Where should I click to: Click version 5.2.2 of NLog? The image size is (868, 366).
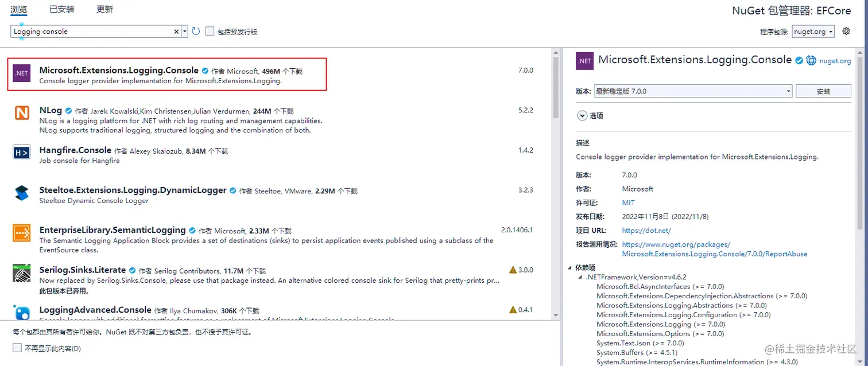(525, 110)
